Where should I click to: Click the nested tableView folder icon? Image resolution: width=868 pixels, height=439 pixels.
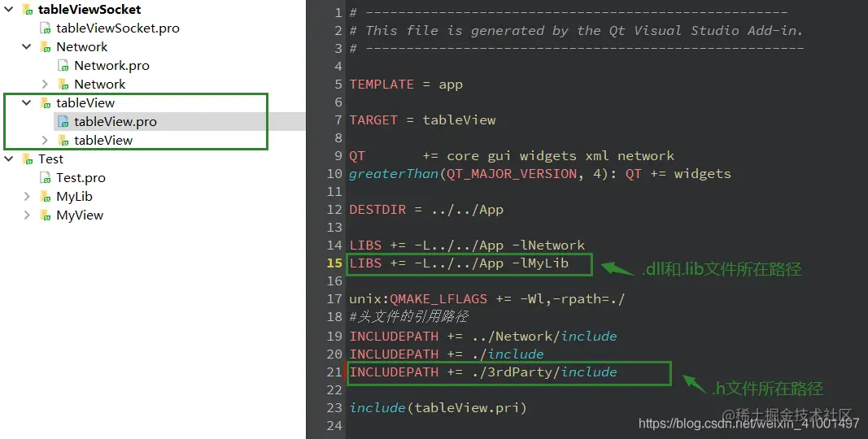click(x=63, y=141)
